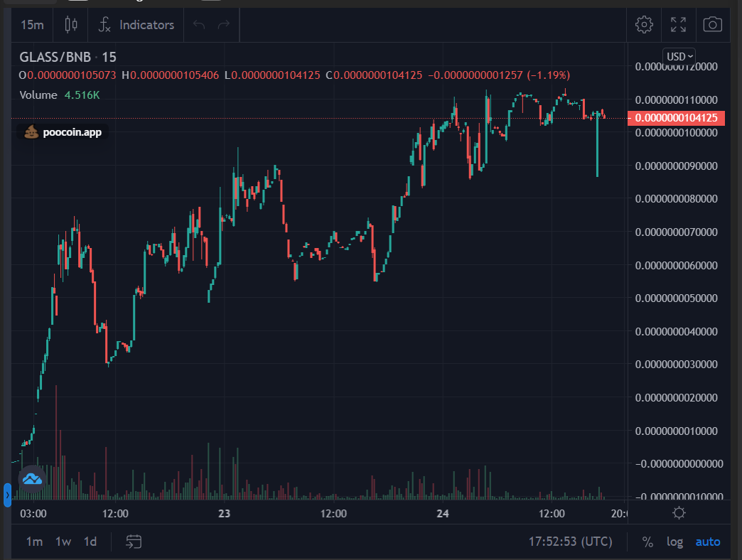Image resolution: width=742 pixels, height=560 pixels.
Task: Toggle auto scale mode
Action: click(708, 542)
